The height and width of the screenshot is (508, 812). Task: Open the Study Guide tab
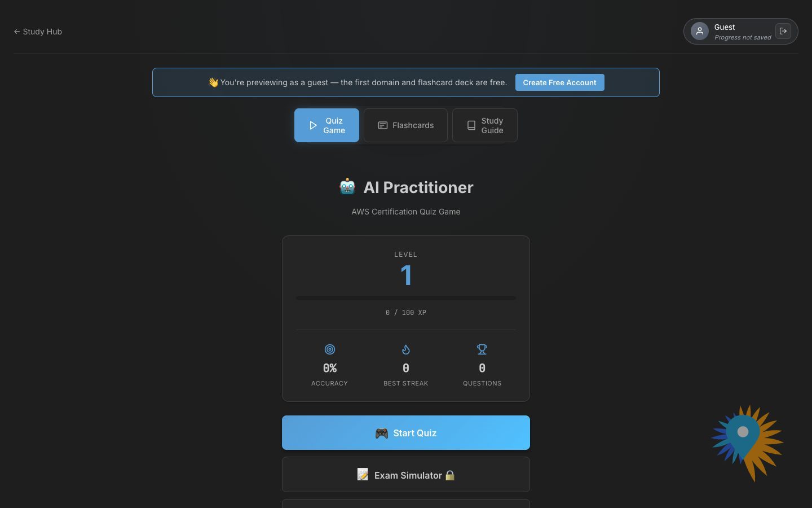pos(485,125)
